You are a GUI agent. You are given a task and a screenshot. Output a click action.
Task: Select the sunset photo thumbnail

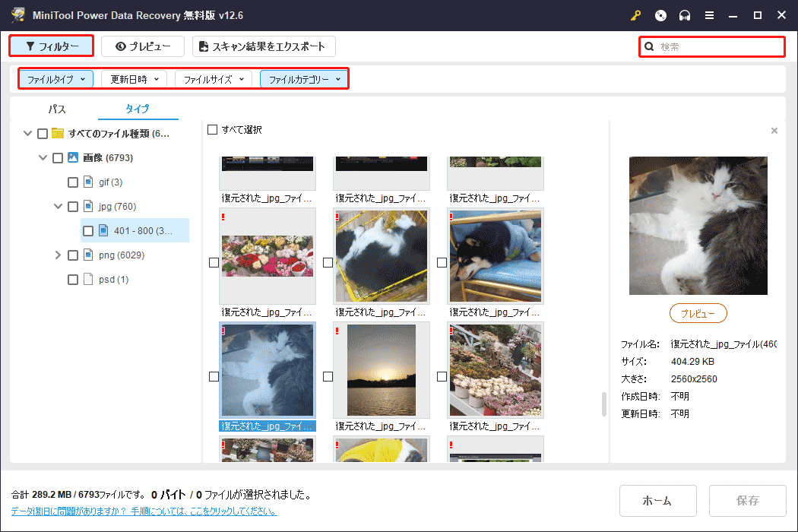381,370
